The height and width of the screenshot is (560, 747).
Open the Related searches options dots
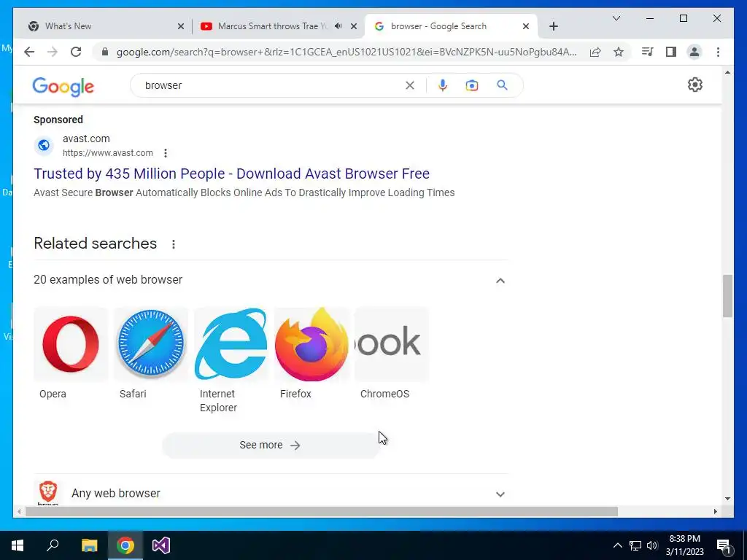[174, 244]
